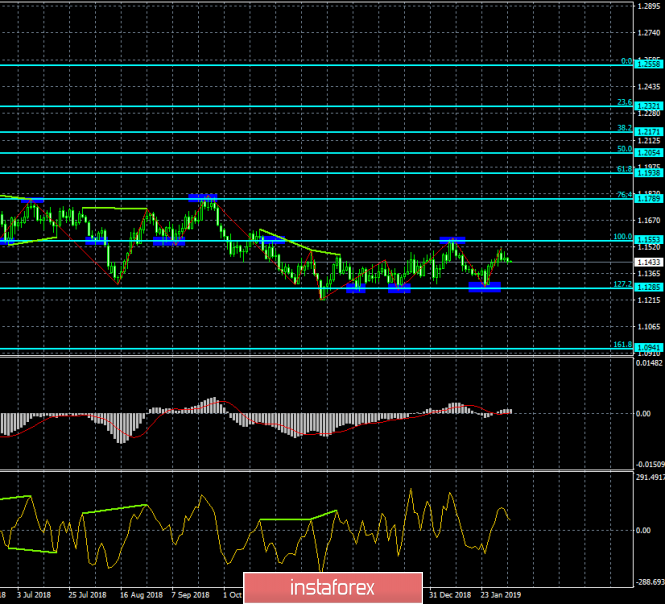The image size is (665, 604).
Task: Click the 31 Dec 2018 date label
Action: (450, 593)
